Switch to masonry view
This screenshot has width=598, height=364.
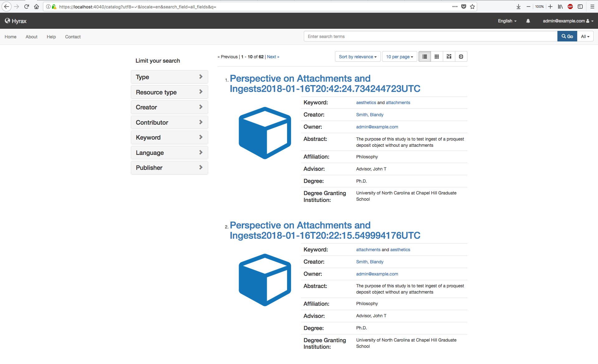point(449,56)
